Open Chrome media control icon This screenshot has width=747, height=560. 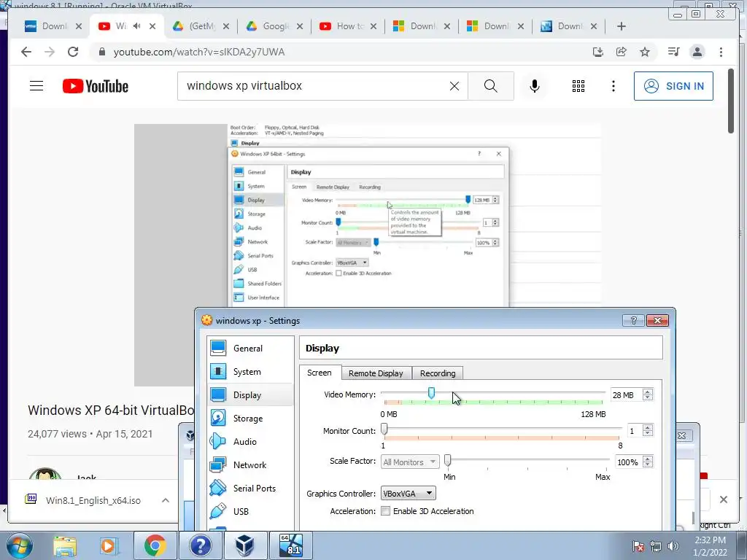click(x=673, y=52)
